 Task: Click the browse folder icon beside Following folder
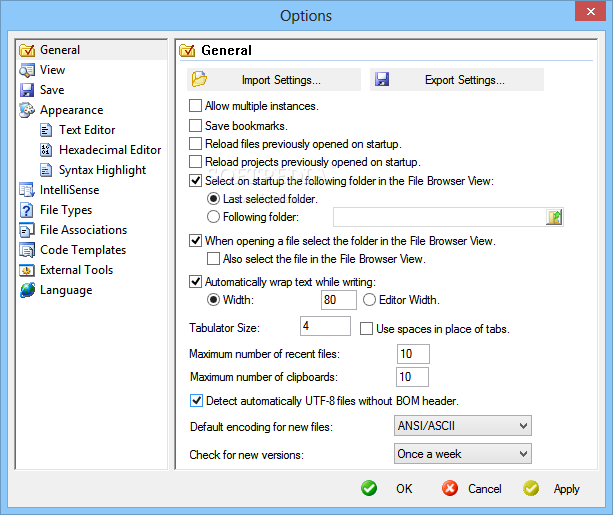click(x=554, y=217)
